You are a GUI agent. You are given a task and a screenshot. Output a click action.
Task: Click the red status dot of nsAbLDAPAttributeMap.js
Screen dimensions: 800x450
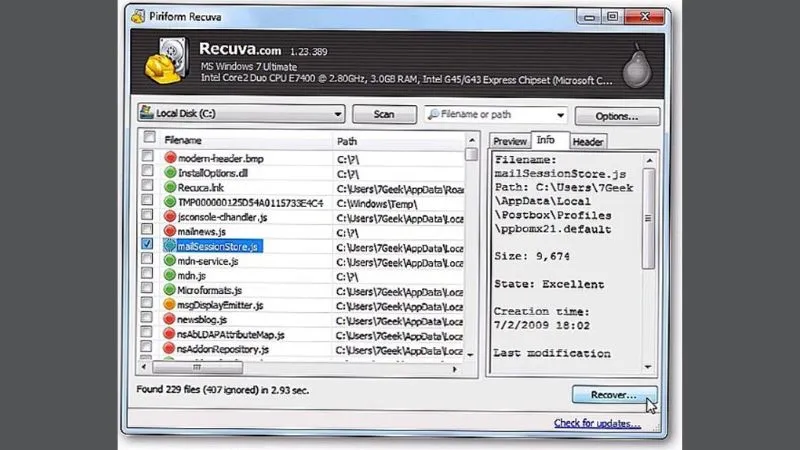(169, 334)
